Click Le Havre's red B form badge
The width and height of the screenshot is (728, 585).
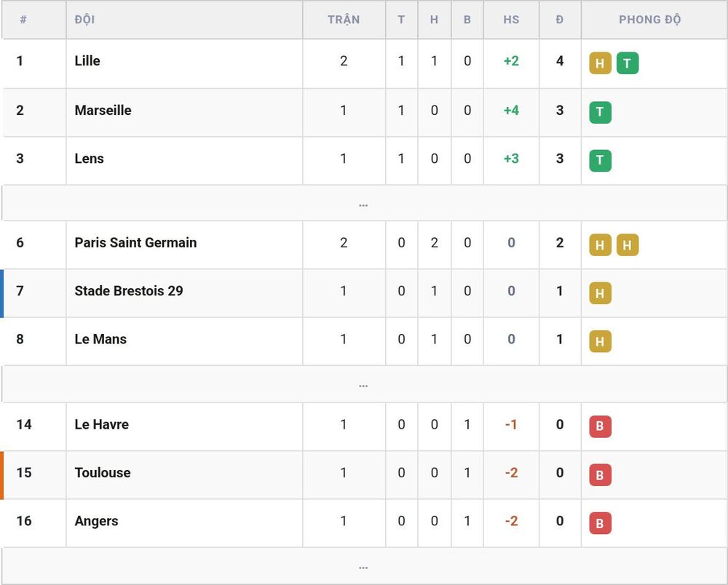[x=600, y=427]
